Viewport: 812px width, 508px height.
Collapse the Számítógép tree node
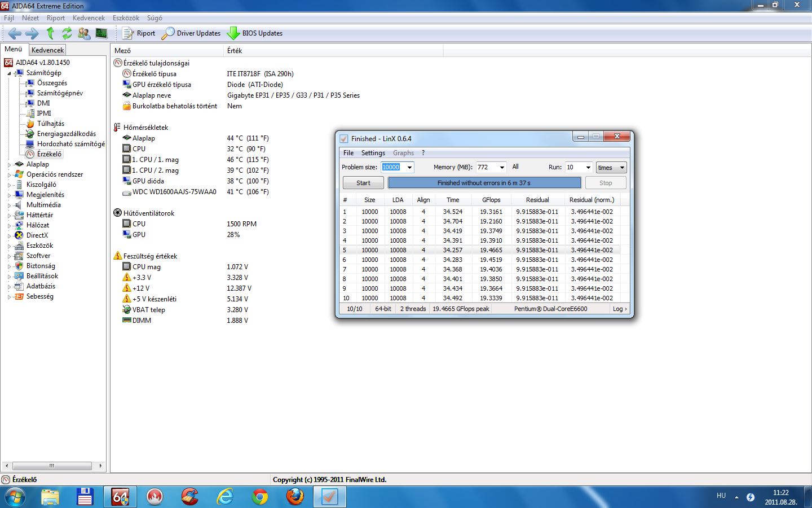point(9,73)
